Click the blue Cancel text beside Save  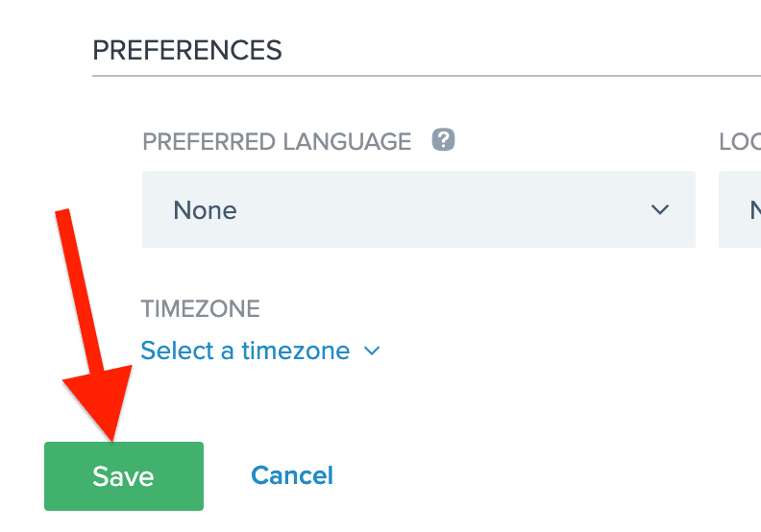click(292, 475)
